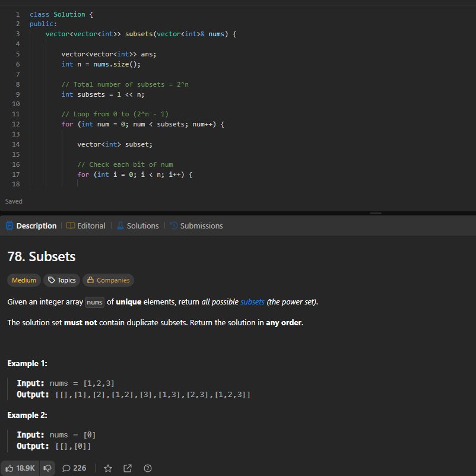
Task: Click the 'nums' inline code tag
Action: click(x=94, y=302)
